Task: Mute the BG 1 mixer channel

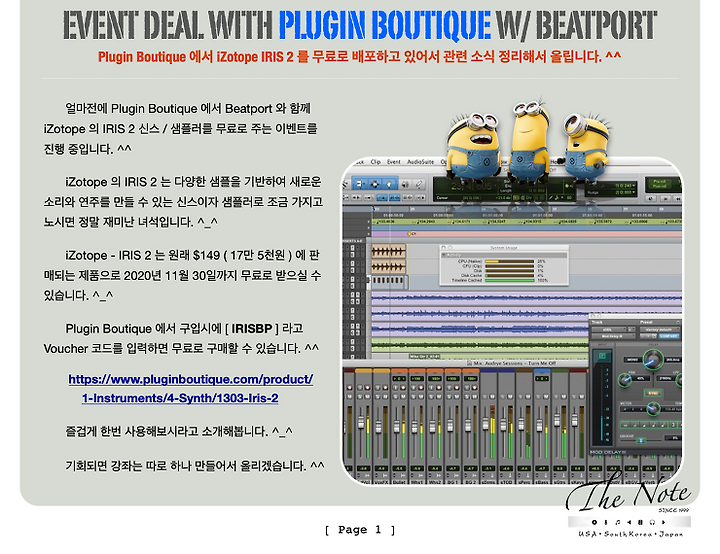Action: (x=457, y=396)
